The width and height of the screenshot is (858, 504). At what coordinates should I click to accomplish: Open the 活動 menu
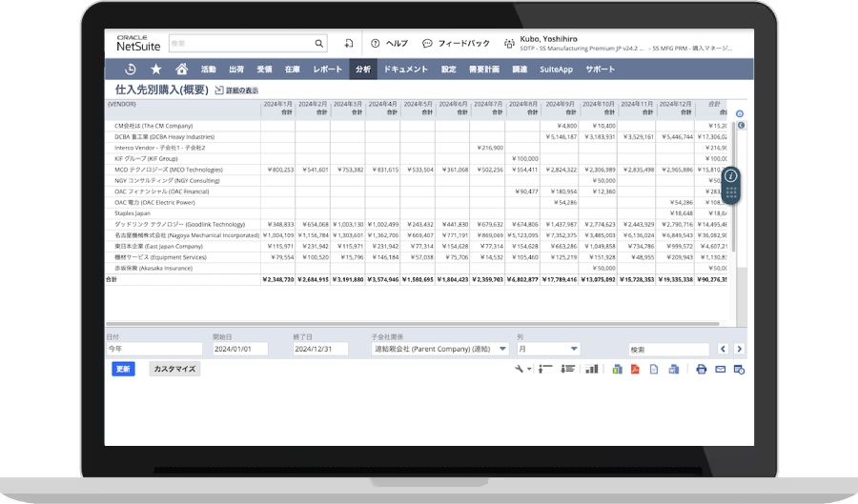(x=209, y=70)
